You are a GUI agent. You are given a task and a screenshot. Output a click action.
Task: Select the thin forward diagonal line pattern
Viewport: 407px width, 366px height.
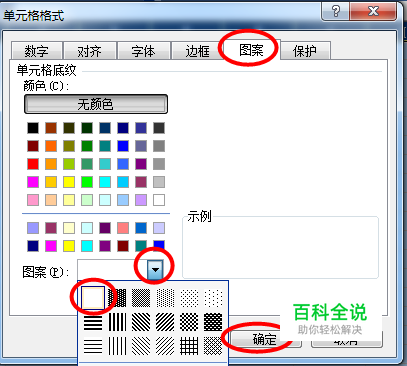[165, 346]
